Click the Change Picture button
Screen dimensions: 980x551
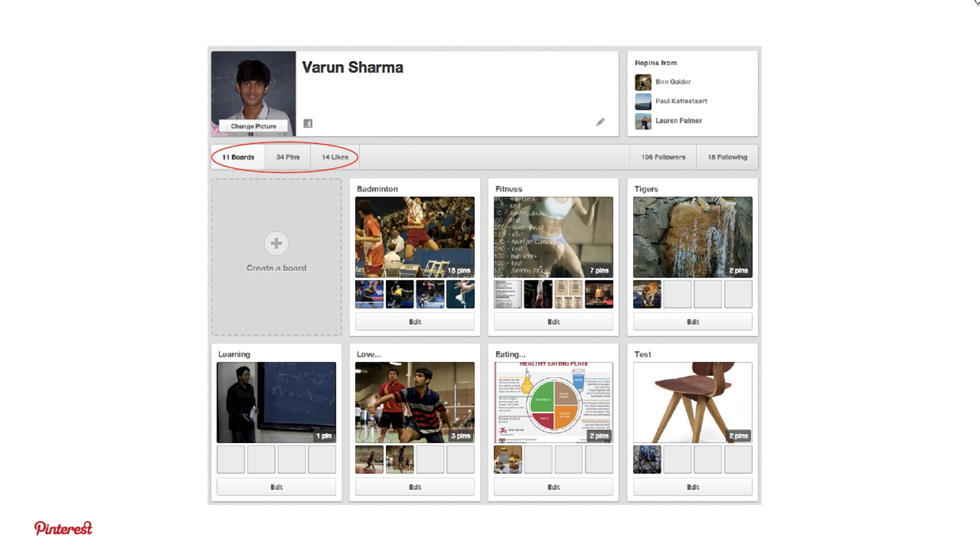254,126
